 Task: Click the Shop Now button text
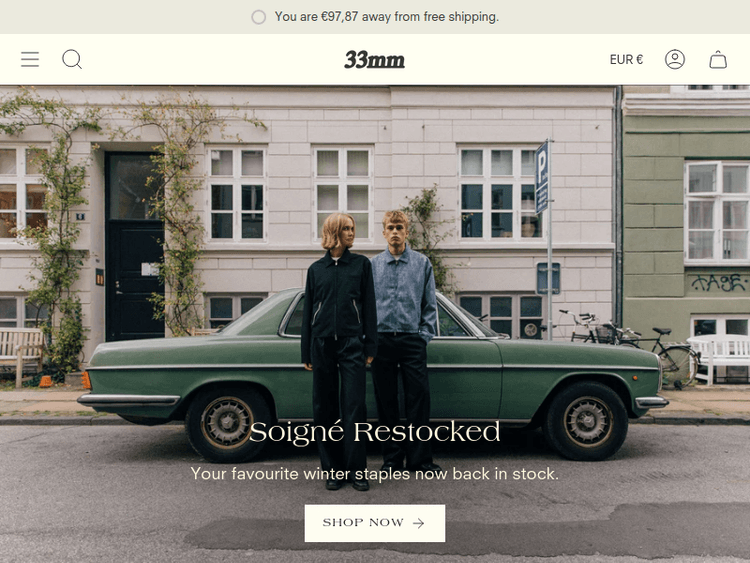point(363,522)
